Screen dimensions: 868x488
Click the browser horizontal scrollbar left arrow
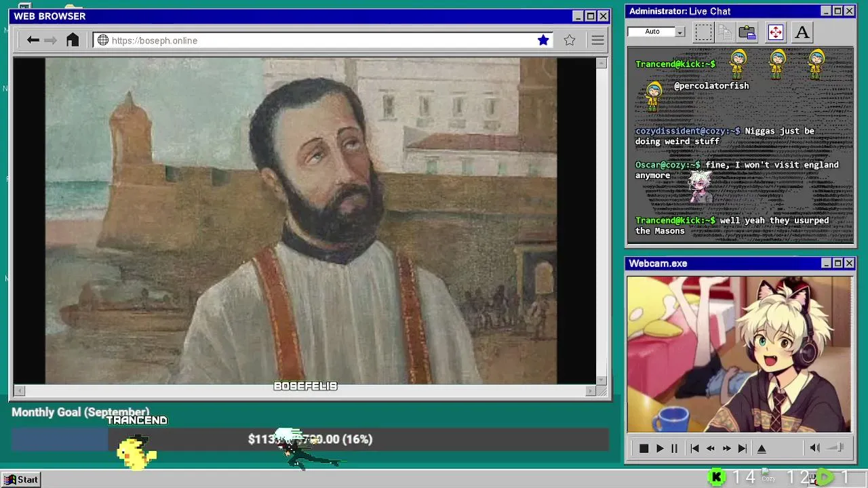[20, 390]
